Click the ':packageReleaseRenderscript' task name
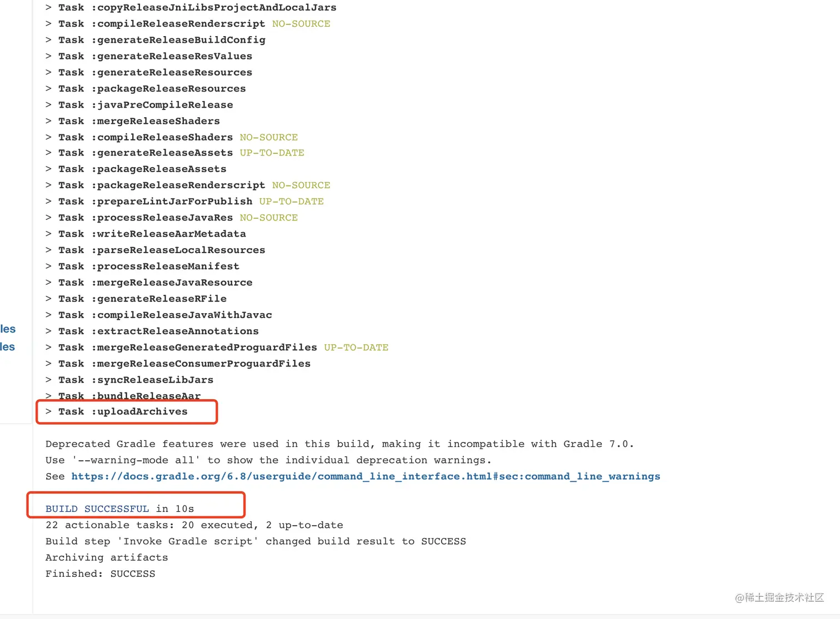 pyautogui.click(x=178, y=185)
